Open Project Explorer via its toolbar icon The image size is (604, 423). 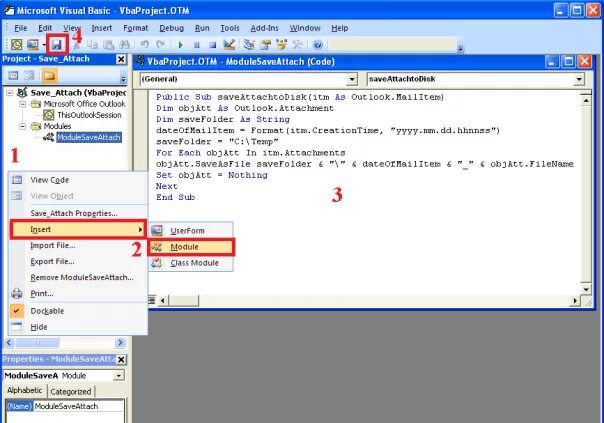pyautogui.click(x=249, y=45)
